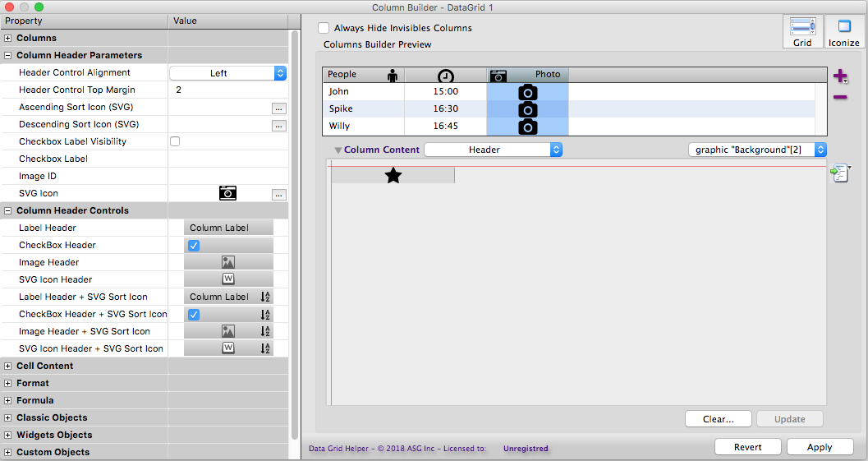This screenshot has width=868, height=461.
Task: Click the purple minus remove column icon
Action: click(840, 98)
